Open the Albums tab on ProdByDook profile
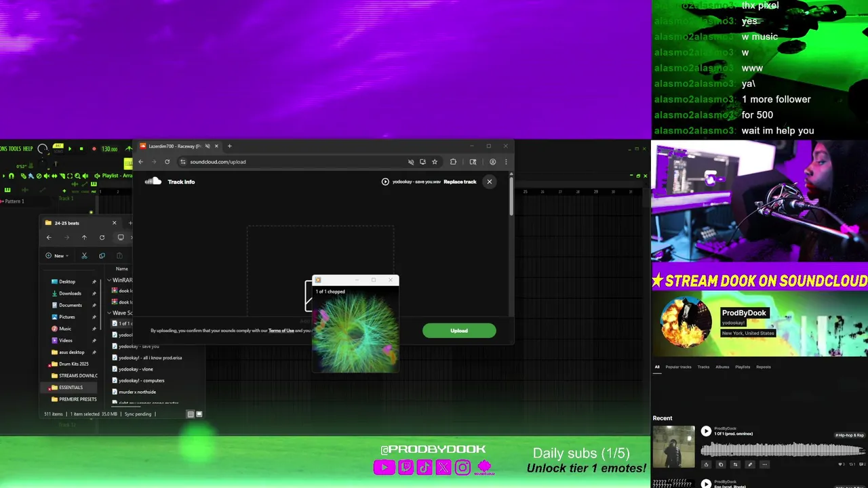This screenshot has width=868, height=488. (x=722, y=367)
